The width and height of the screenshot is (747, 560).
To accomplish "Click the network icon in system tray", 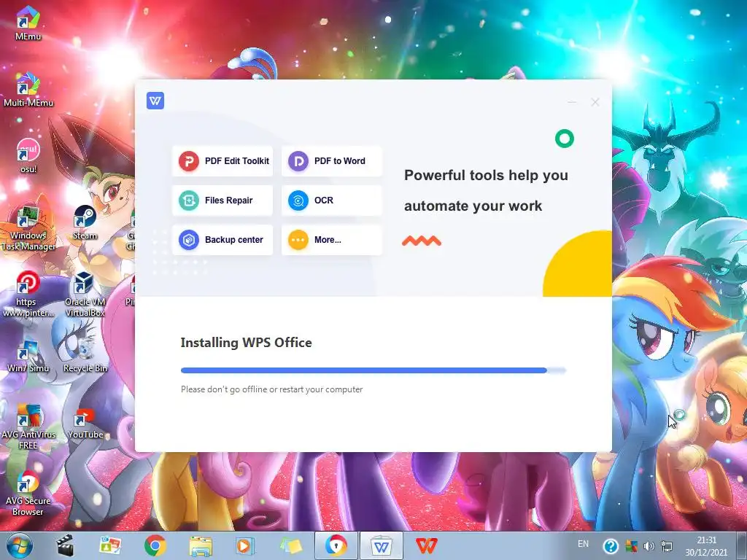I will pyautogui.click(x=667, y=545).
